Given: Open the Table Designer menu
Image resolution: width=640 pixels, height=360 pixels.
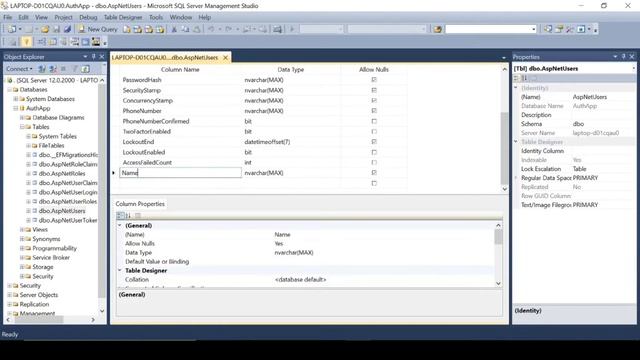Looking at the screenshot, I should [123, 17].
